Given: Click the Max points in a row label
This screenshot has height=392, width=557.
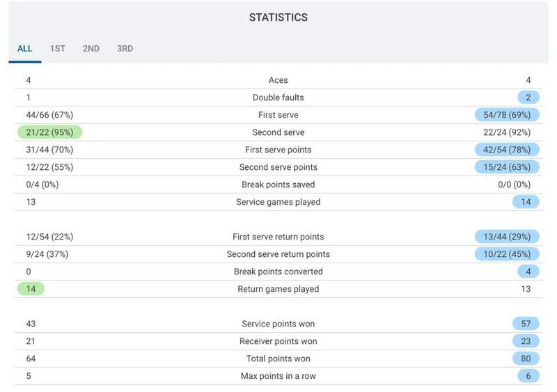Looking at the screenshot, I should 278,376.
